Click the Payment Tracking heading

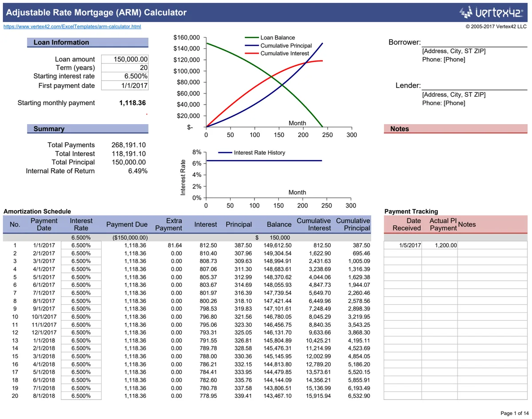click(411, 211)
